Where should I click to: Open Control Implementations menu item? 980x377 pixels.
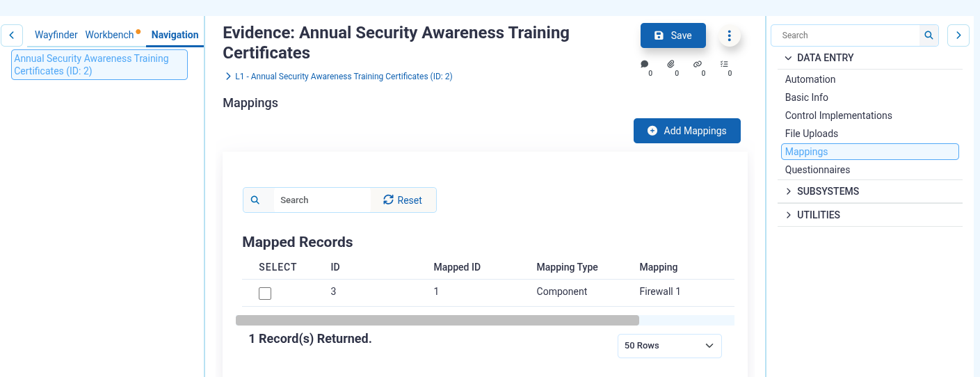(839, 115)
